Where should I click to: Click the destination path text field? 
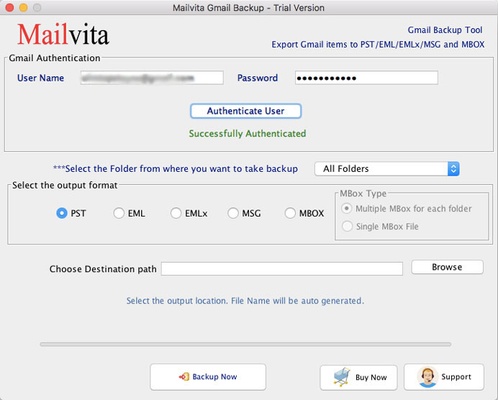[282, 269]
